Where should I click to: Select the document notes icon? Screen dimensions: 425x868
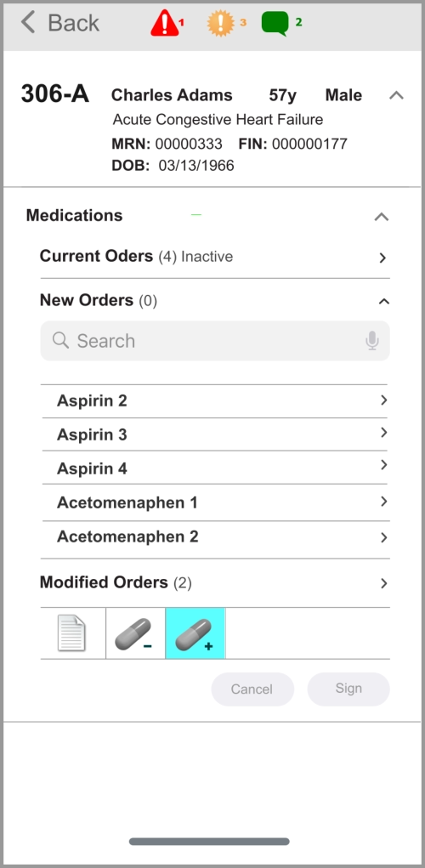[x=72, y=633]
